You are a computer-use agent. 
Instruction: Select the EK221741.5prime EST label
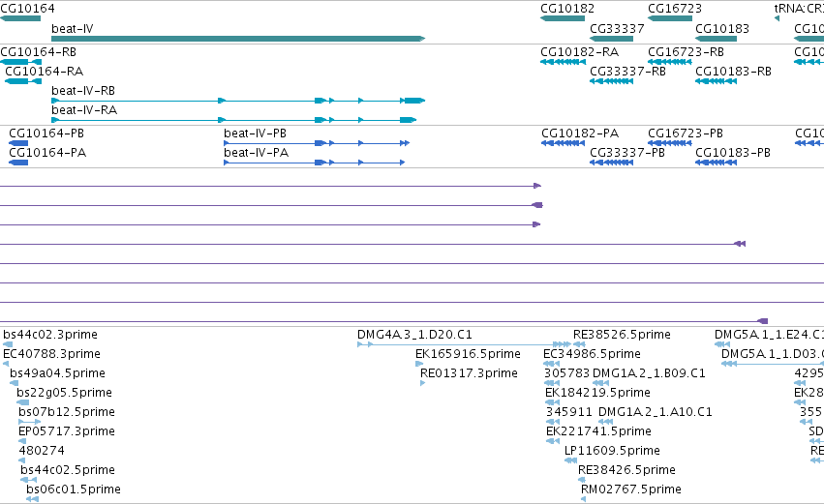click(x=598, y=431)
